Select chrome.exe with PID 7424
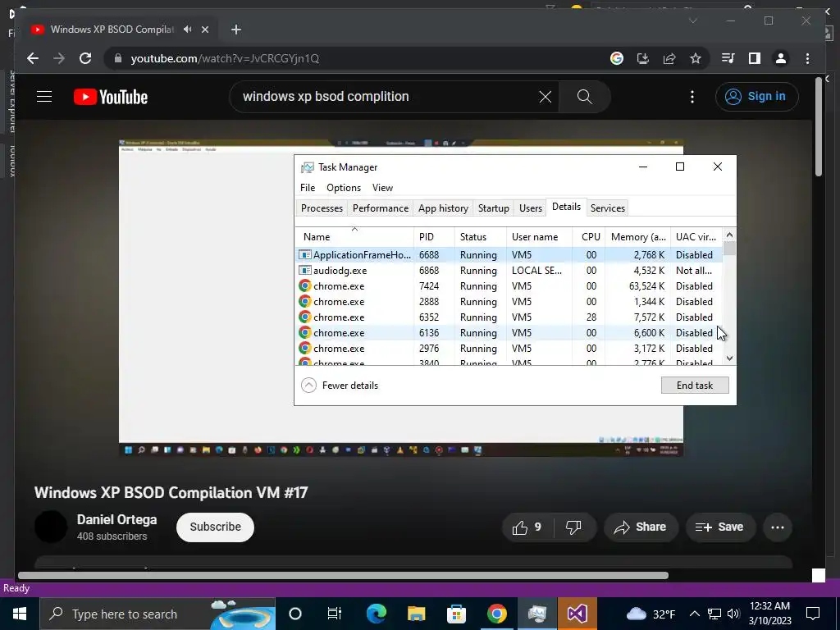840x630 pixels. click(509, 285)
